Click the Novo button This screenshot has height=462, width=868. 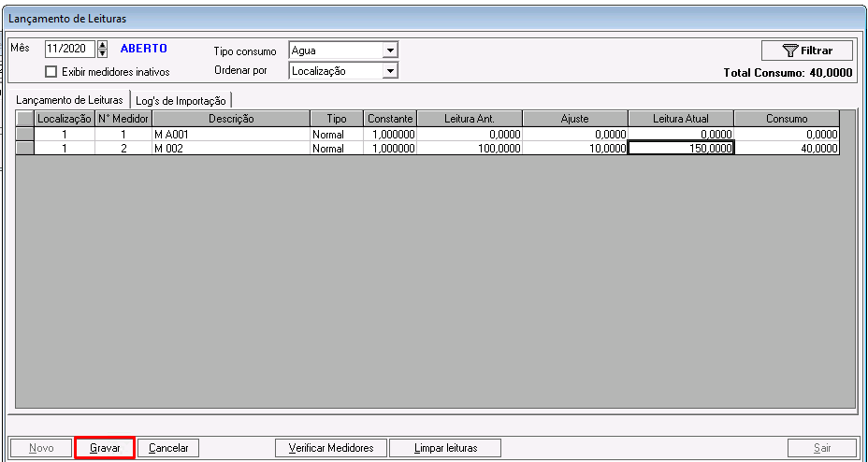[41, 448]
